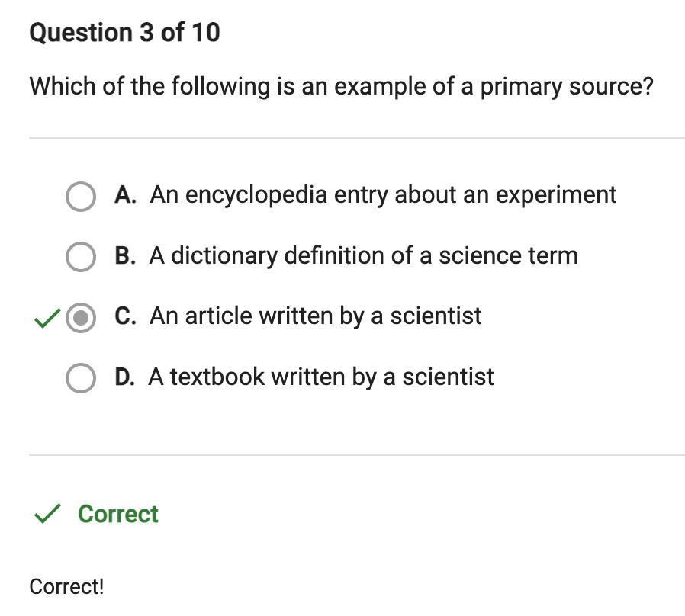
Task: Choose the option B radio button
Action: [81, 257]
